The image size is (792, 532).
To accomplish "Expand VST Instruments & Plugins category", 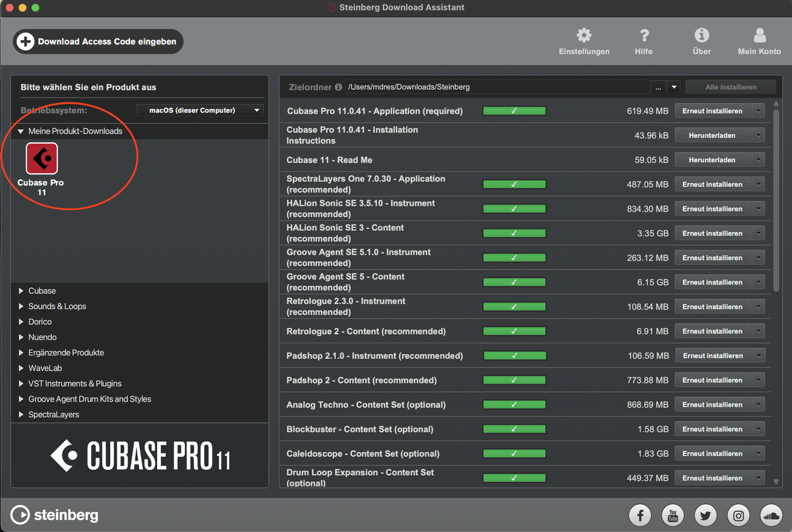I will tap(21, 384).
